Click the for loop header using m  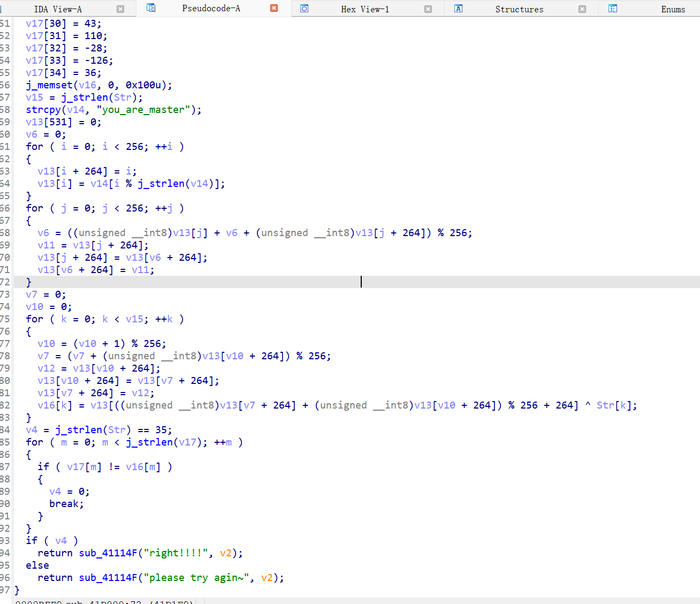click(x=134, y=442)
